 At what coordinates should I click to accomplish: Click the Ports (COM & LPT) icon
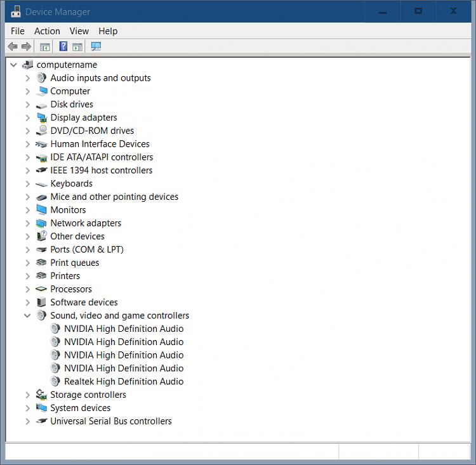(41, 249)
